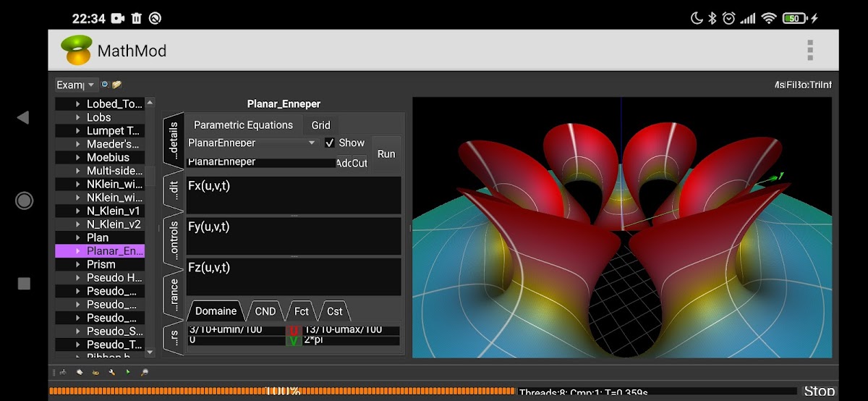This screenshot has height=401, width=868.
Task: Click the green play icon in bottom toolbar
Action: coord(128,372)
